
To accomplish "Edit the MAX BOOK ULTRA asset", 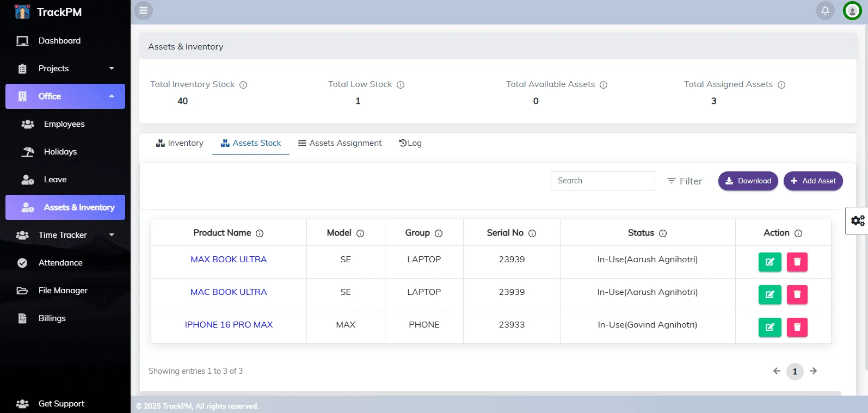I will (x=770, y=262).
